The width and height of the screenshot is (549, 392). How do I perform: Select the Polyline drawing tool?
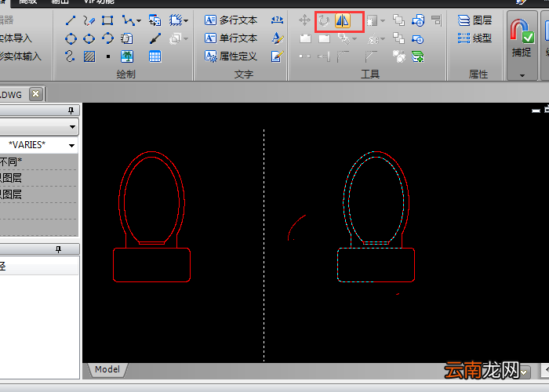coord(128,20)
